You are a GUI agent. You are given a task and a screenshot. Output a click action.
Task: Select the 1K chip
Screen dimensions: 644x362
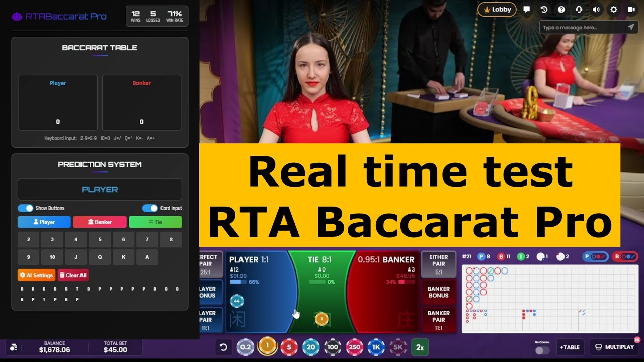376,347
